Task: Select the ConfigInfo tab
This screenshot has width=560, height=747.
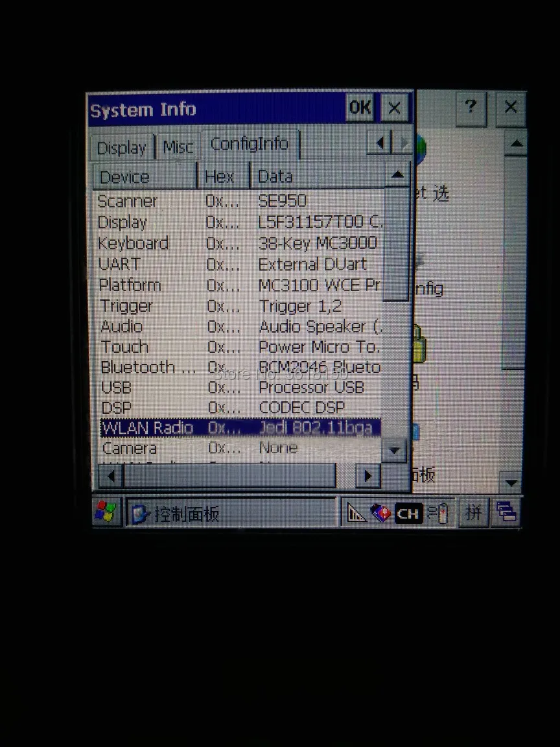Action: click(250, 143)
